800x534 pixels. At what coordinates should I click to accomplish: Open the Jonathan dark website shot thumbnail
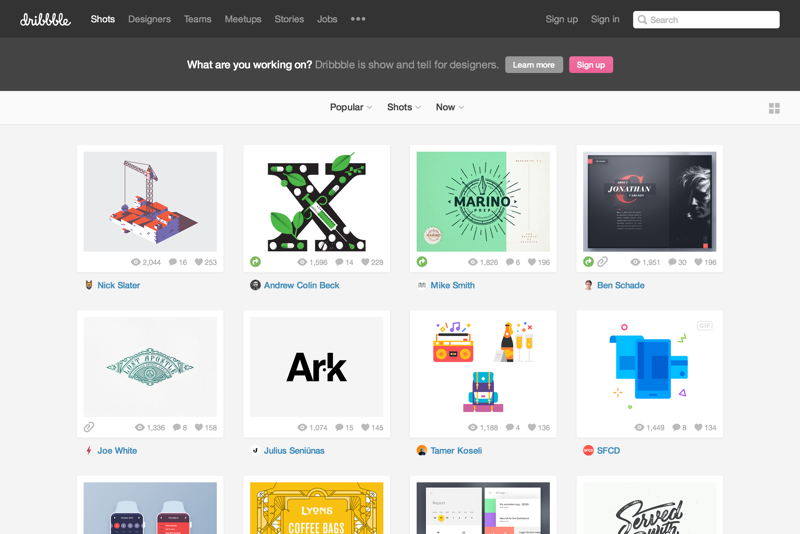click(x=649, y=201)
